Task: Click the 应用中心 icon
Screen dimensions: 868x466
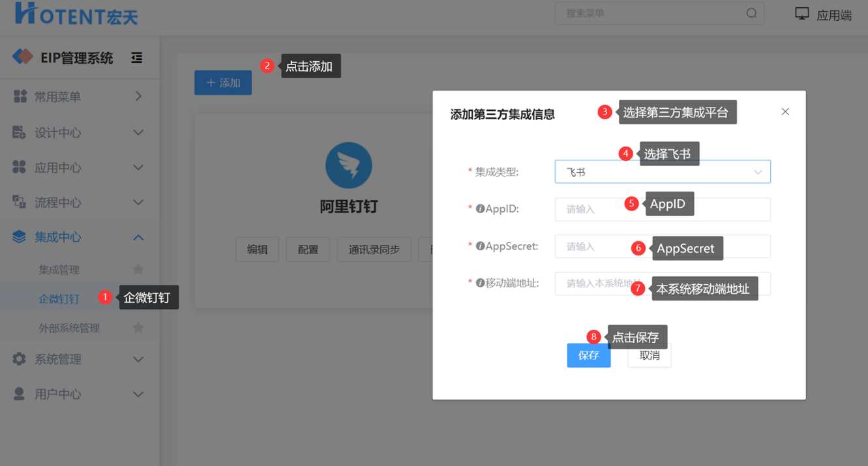Action: click(20, 167)
